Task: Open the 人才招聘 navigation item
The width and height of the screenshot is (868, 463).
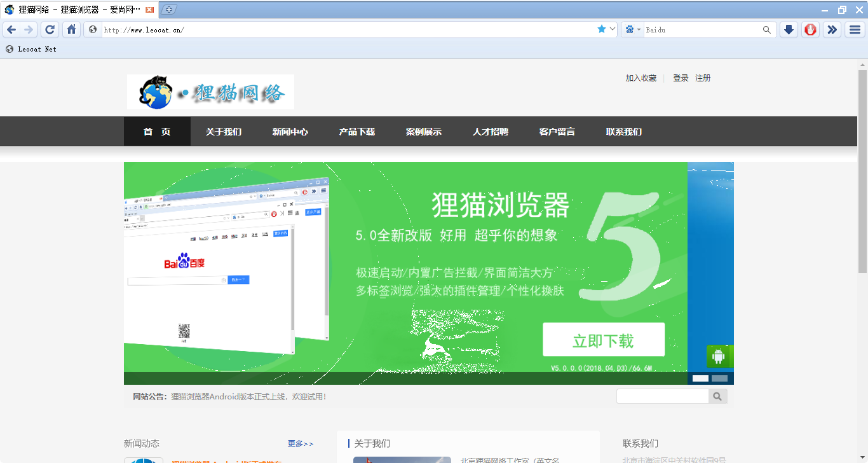Action: tap(491, 132)
